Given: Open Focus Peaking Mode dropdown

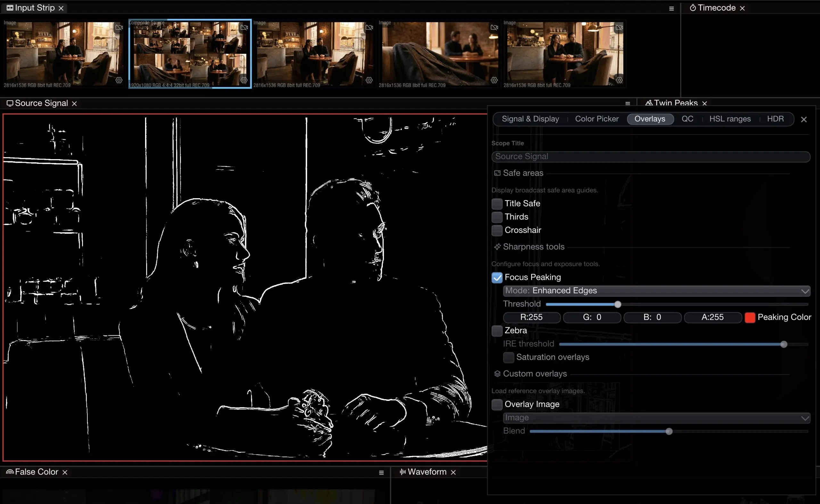Looking at the screenshot, I should pyautogui.click(x=656, y=291).
